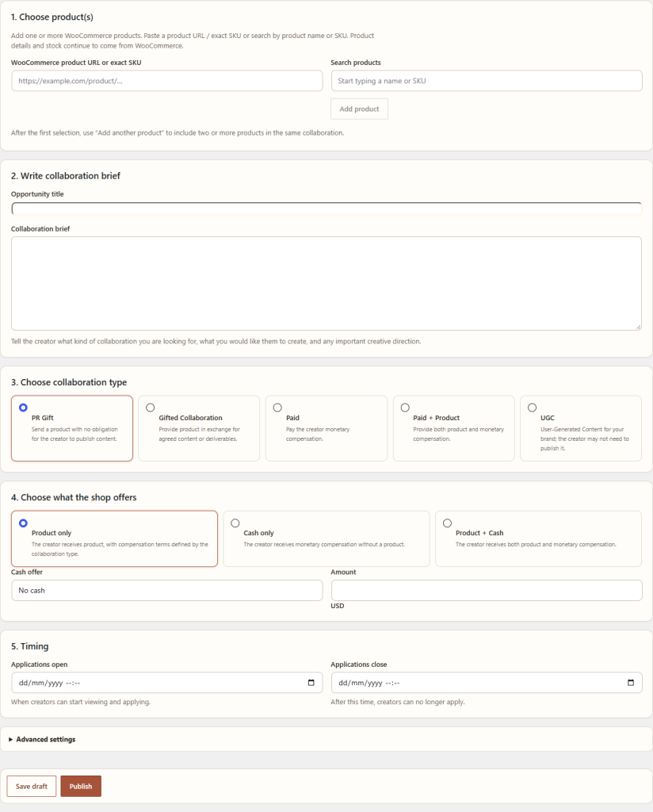Click the Save draft button
The height and width of the screenshot is (812, 653).
[x=32, y=786]
